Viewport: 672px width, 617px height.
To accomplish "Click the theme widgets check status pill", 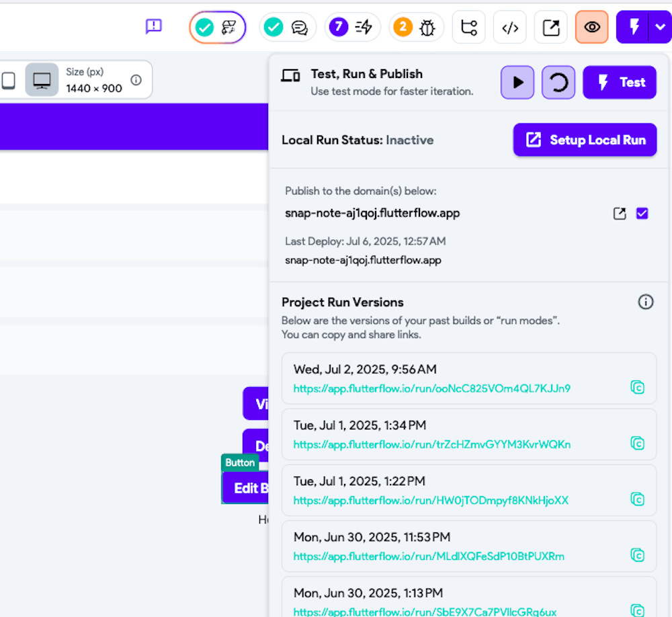I will pos(217,28).
